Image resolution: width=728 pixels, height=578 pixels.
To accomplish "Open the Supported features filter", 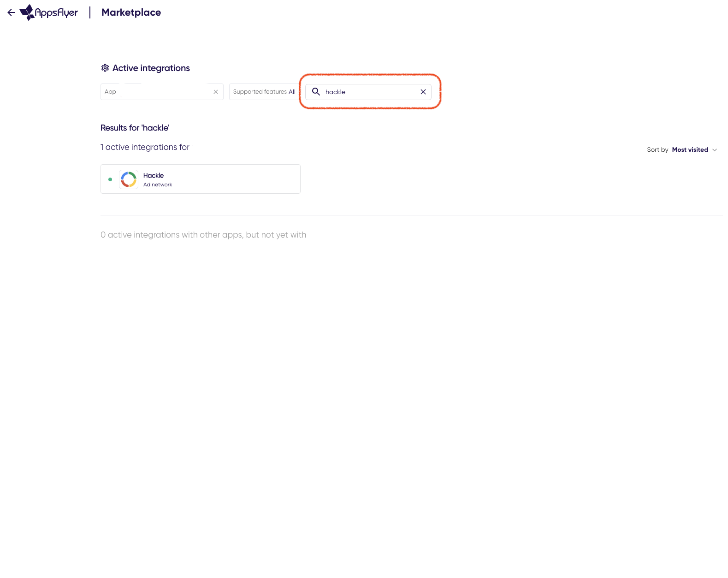I will [264, 92].
